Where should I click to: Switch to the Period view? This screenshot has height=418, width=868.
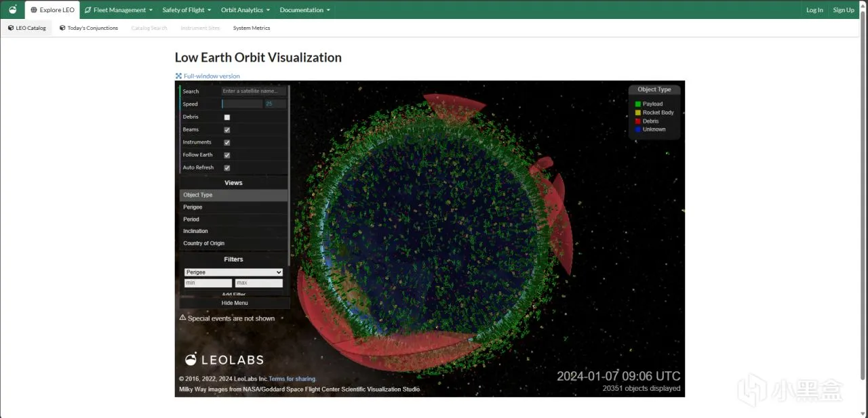[233, 220]
